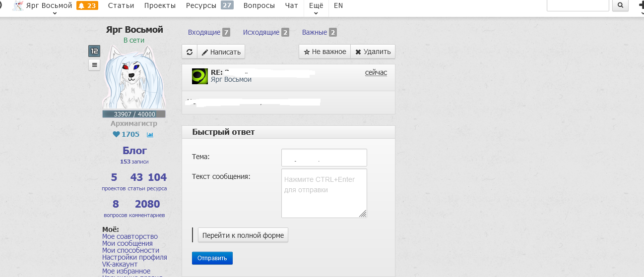Viewport: 644px width, 277px height.
Task: Click the Ярг Восьмой username in top bar
Action: pos(49,5)
